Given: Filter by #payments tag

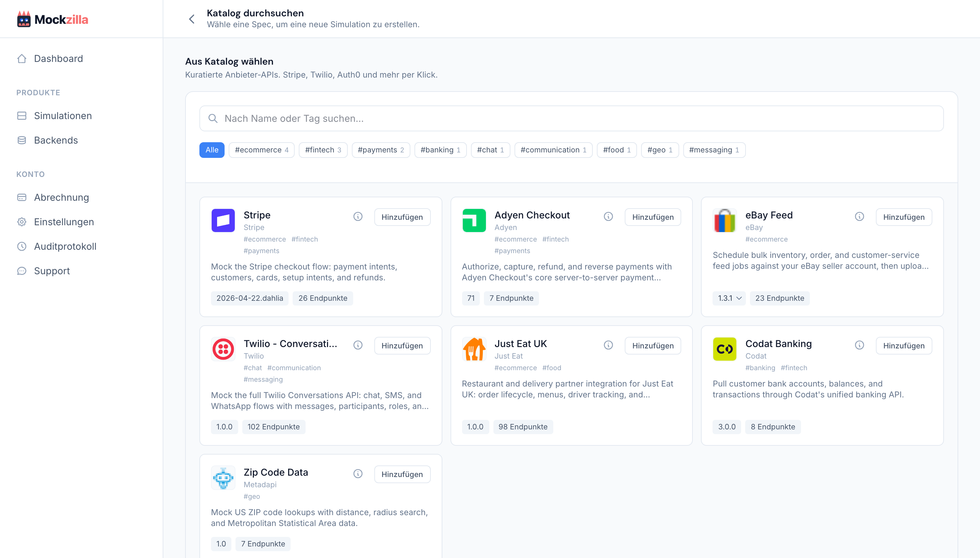Looking at the screenshot, I should click(x=381, y=150).
